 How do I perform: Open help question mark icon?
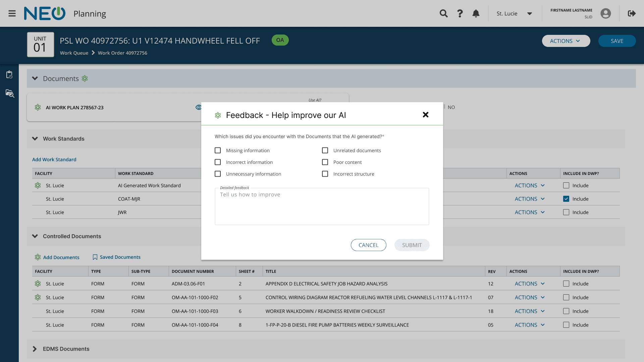pos(460,13)
